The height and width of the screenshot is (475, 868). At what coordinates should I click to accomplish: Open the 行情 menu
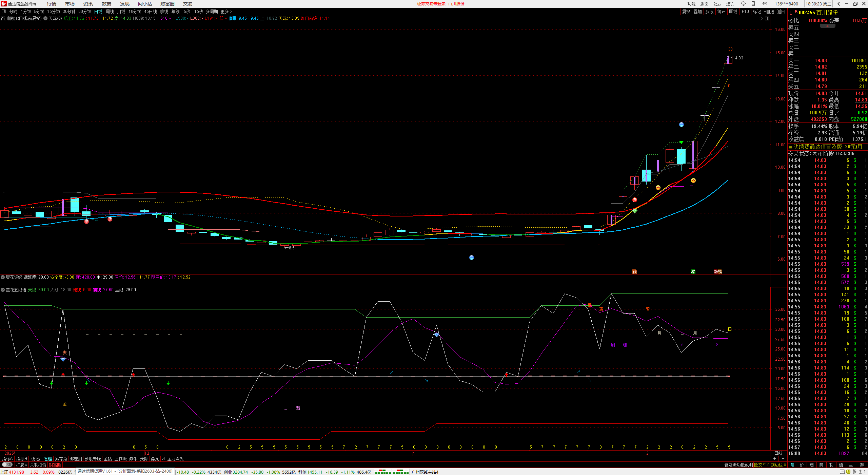pos(52,4)
